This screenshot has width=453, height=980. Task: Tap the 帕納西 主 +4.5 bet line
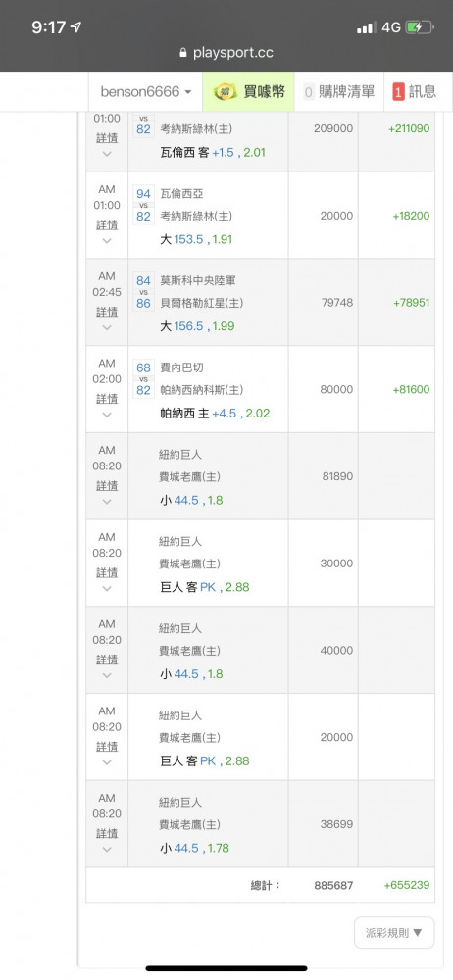pos(216,414)
